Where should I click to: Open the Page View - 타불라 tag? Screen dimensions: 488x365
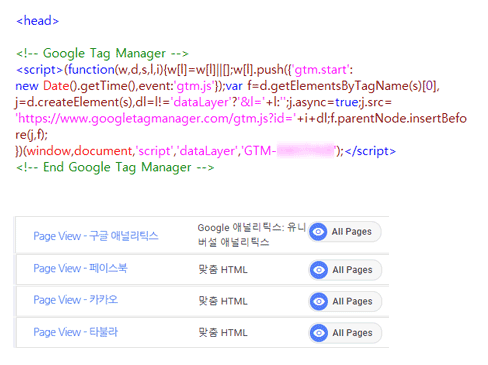76,332
